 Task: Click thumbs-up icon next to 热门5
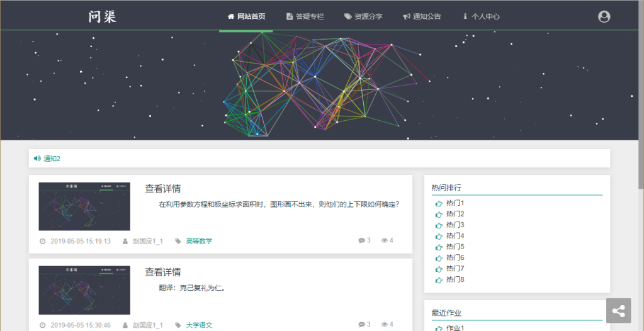[439, 247]
